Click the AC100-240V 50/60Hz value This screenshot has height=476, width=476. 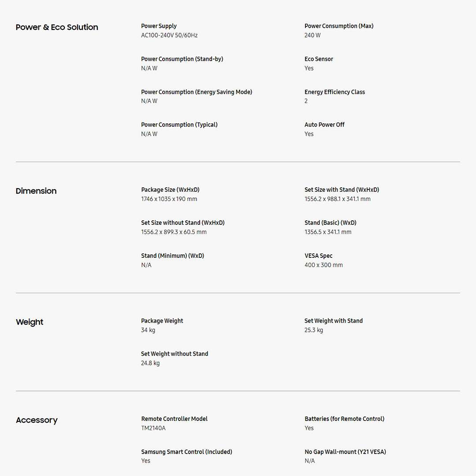coord(169,35)
